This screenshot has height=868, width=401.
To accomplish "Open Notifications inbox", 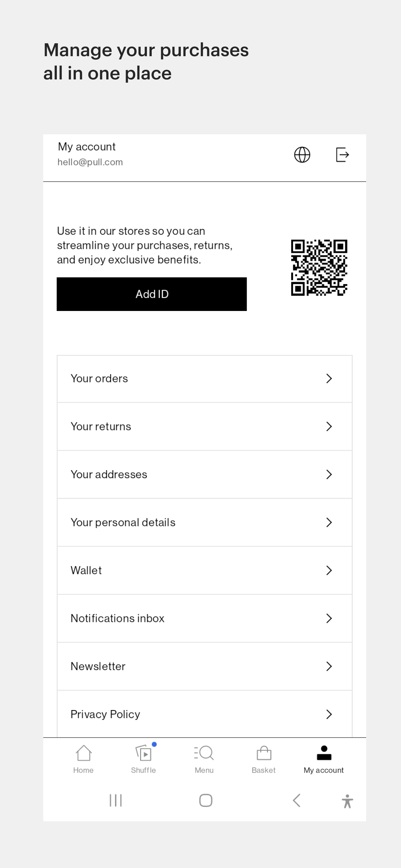I will pos(205,618).
